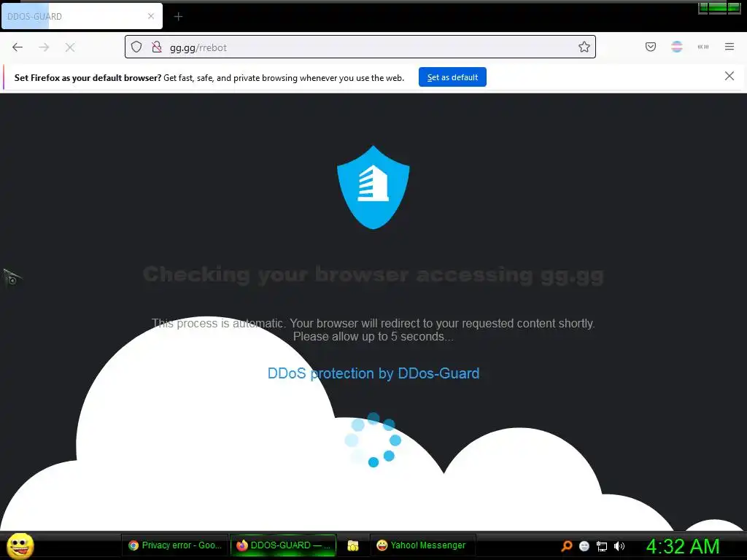Screen dimensions: 747x560
Task: Show site security info via lock icon
Action: 156,47
